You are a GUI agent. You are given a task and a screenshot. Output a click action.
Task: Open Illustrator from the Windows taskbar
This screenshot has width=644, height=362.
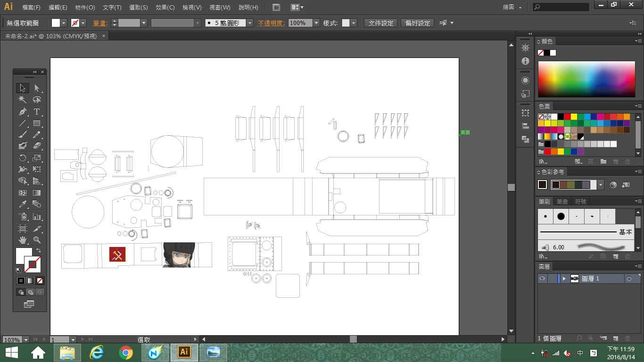click(x=184, y=352)
